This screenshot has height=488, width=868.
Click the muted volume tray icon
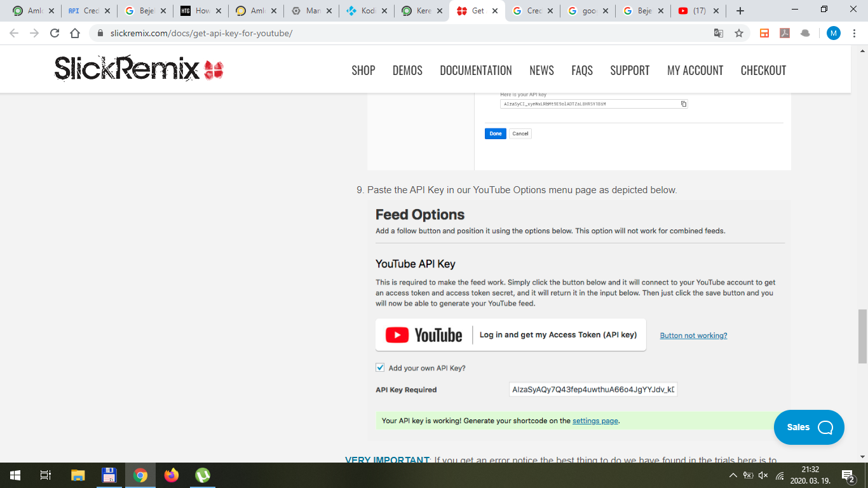click(764, 475)
